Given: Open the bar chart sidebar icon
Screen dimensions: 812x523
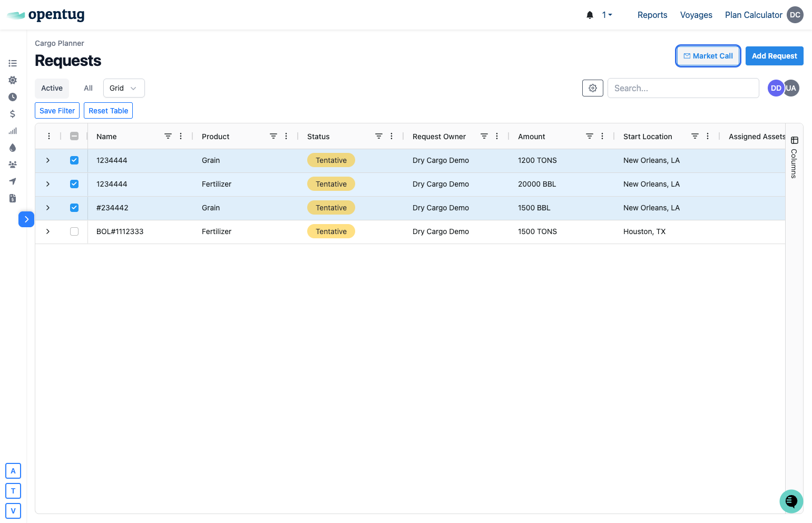Looking at the screenshot, I should click(x=13, y=131).
